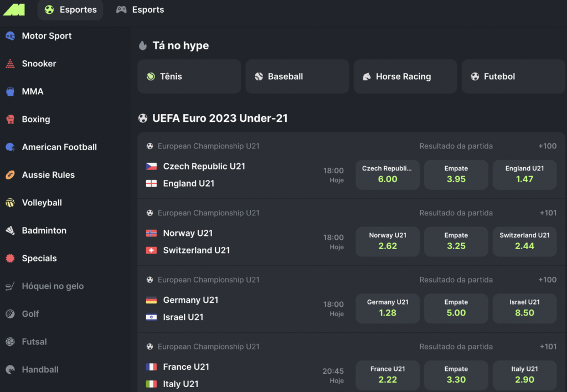Click the Aussie Rules ball icon
This screenshot has height=392, width=567.
click(10, 175)
